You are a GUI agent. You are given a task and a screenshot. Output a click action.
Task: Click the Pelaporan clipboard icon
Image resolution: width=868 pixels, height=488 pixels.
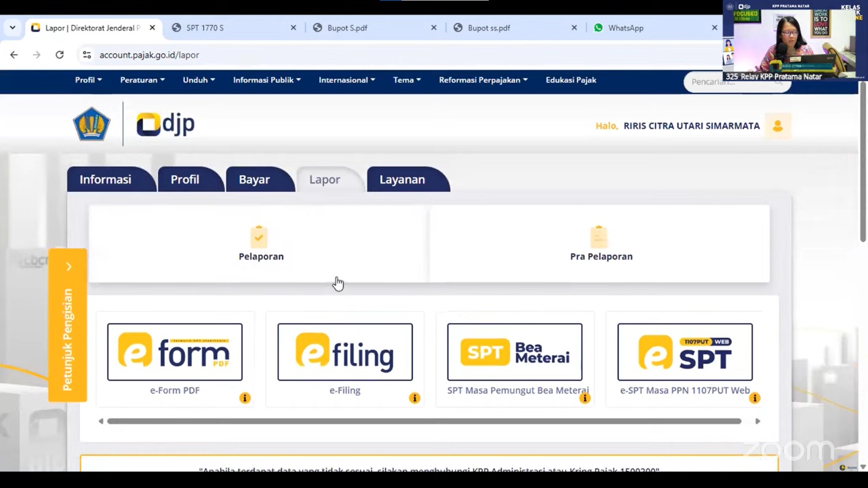pos(259,237)
